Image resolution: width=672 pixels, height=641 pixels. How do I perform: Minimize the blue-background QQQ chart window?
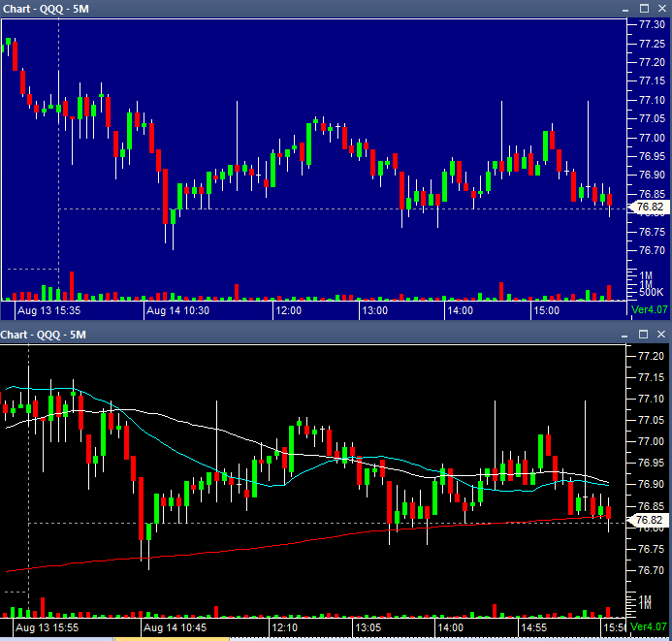pos(625,9)
